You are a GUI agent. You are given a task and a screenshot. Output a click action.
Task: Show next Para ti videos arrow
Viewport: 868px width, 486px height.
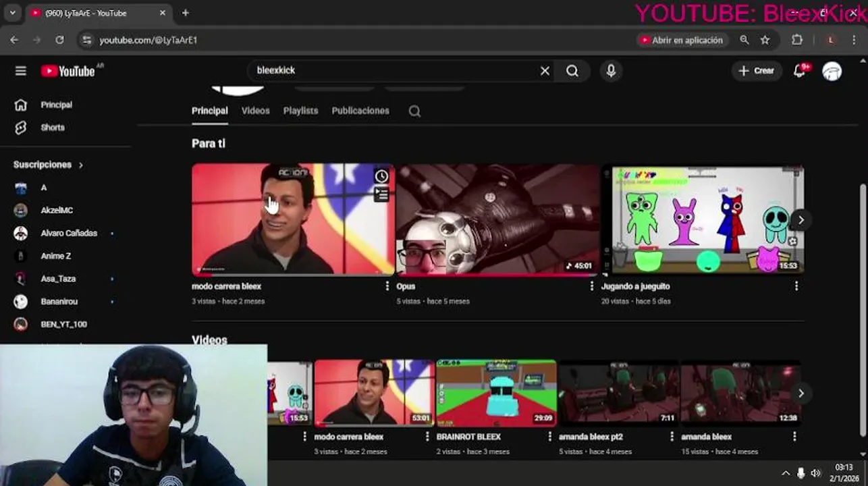(801, 220)
